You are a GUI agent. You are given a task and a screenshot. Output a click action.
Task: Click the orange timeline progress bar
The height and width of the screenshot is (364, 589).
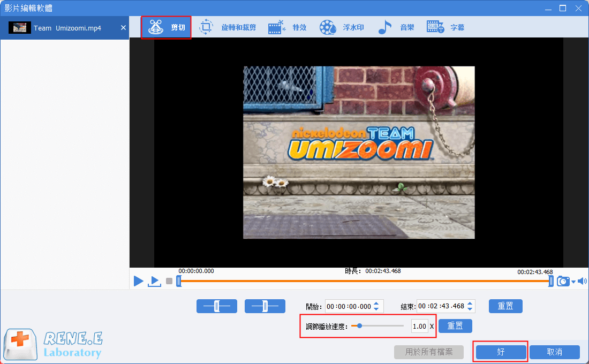coord(365,281)
